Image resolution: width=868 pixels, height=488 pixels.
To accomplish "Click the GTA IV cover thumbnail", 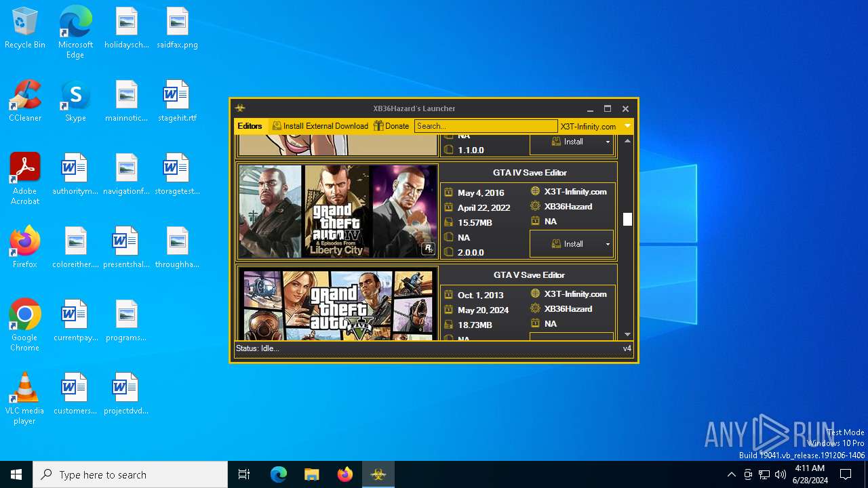I will [x=338, y=211].
